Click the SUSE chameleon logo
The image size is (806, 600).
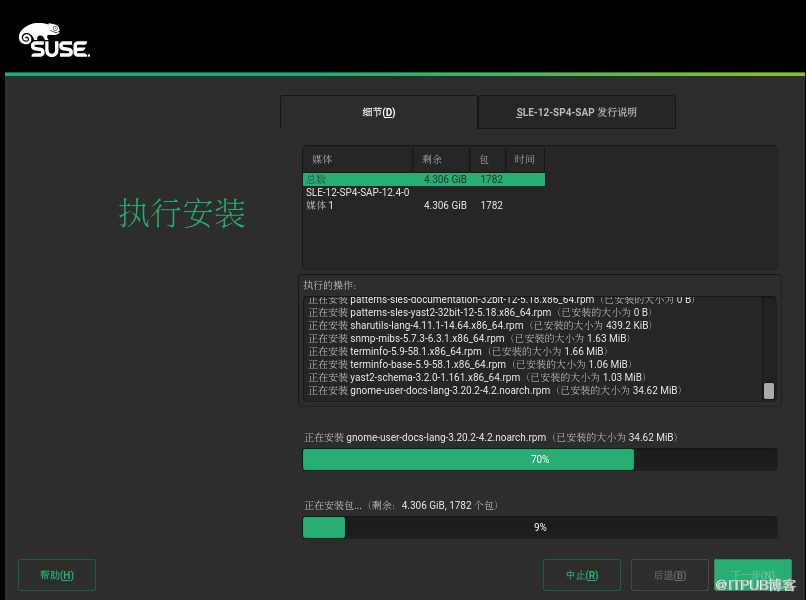tap(54, 41)
